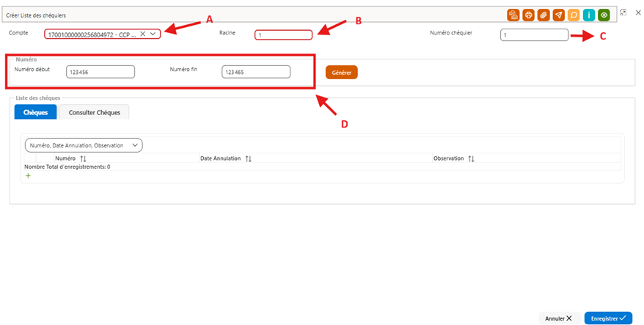
Task: Expand the Compte dropdown chevron
Action: [x=153, y=34]
